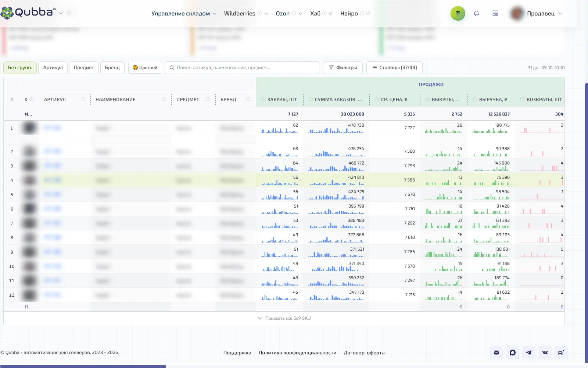The width and height of the screenshot is (588, 368).
Task: Open the Хаб menu item
Action: pos(315,13)
